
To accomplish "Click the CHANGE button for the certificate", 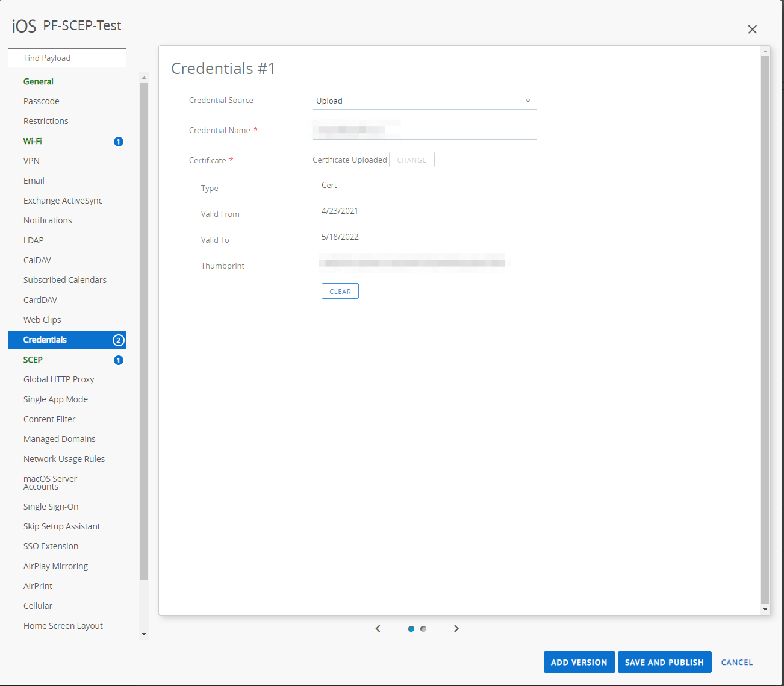I will click(412, 160).
